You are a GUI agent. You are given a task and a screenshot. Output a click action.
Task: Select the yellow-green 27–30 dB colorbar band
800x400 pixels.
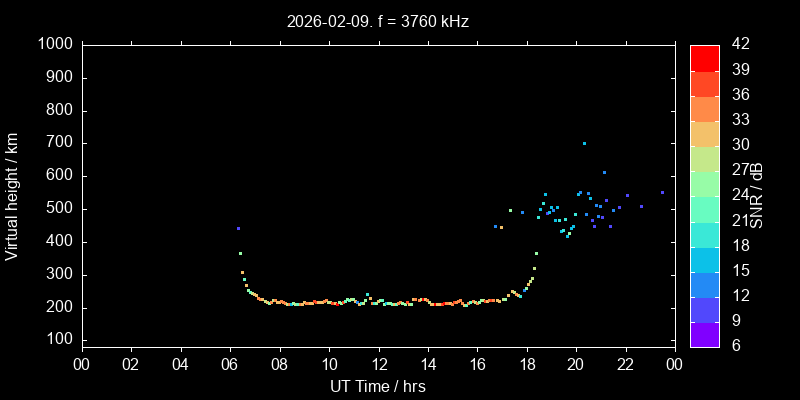[x=704, y=159]
